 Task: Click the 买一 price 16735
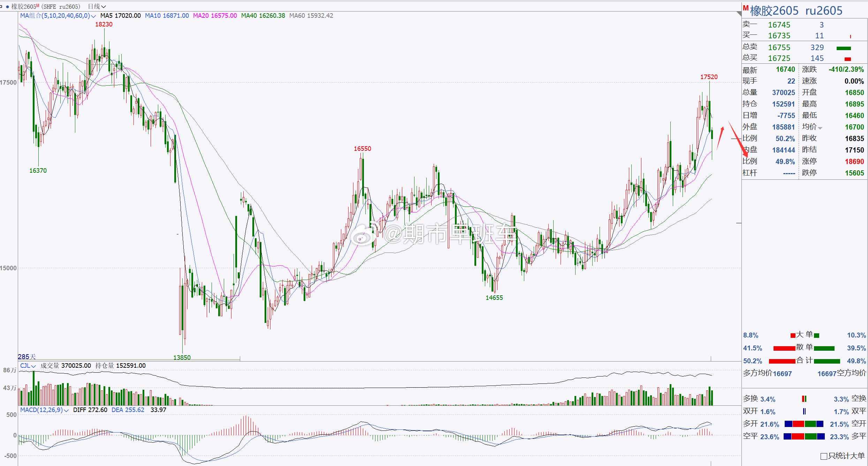tap(779, 36)
